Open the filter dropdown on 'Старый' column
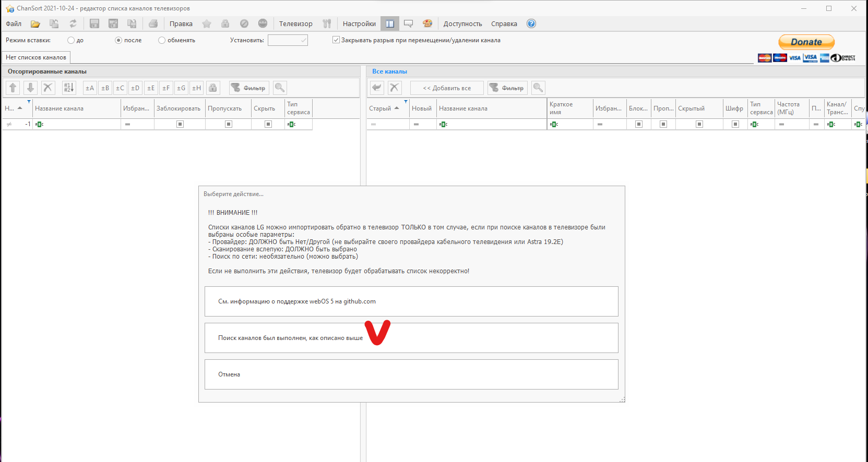Viewport: 868px width, 462px height. click(406, 102)
